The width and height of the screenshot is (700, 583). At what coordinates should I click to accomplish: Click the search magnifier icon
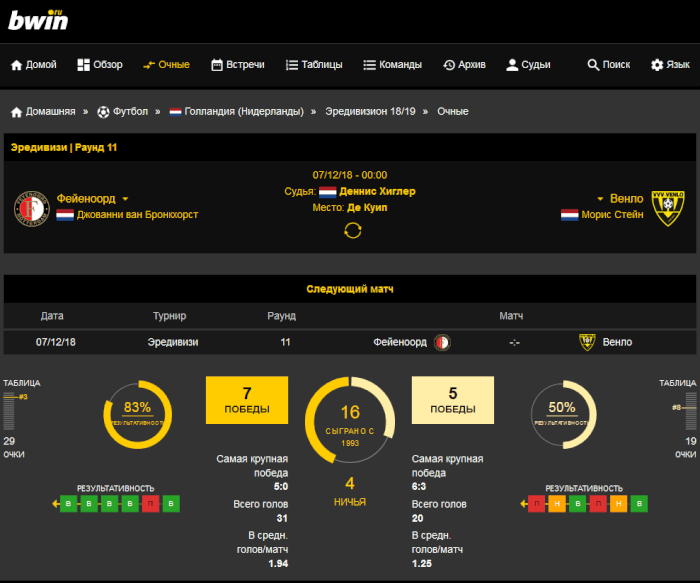click(x=593, y=65)
